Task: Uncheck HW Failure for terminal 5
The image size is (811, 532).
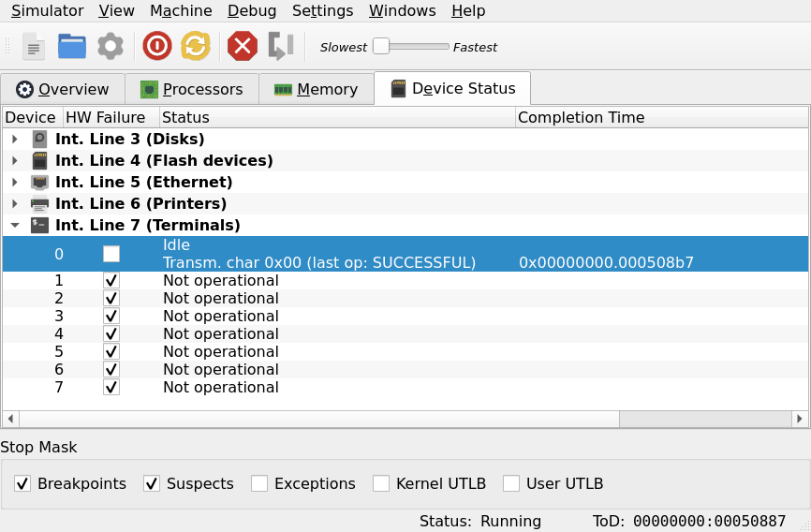Action: pyautogui.click(x=111, y=351)
